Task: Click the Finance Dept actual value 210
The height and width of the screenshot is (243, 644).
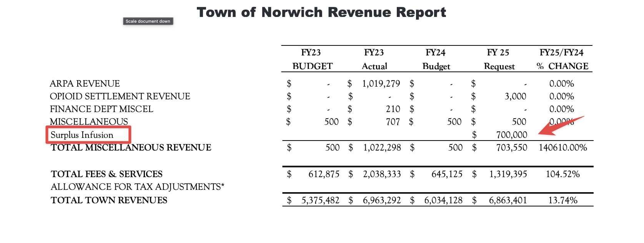Action: [x=393, y=109]
